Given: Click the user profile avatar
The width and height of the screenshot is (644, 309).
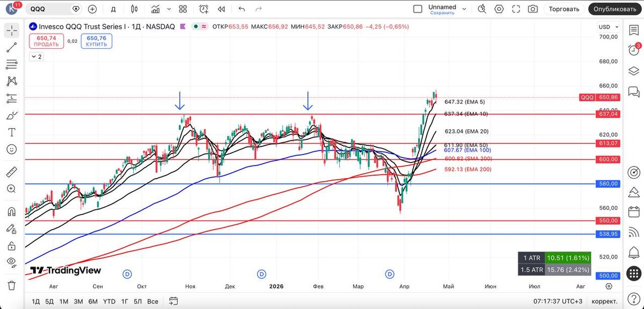Looking at the screenshot, I should point(12,9).
